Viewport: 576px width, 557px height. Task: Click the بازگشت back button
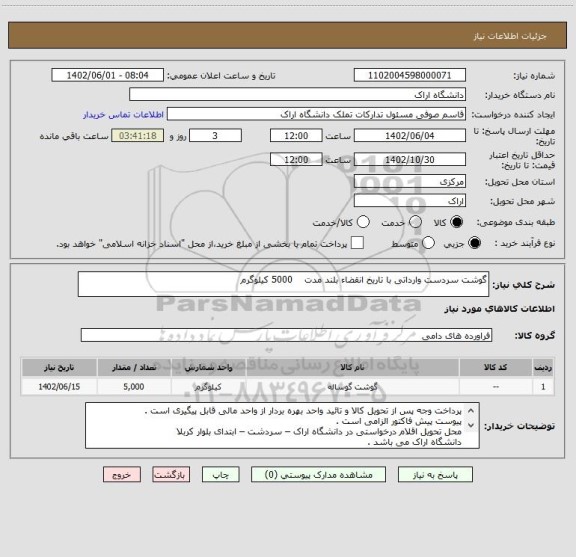pos(171,475)
